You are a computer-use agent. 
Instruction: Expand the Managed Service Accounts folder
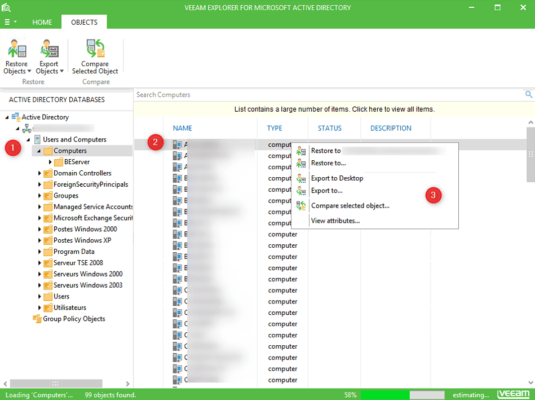[39, 207]
